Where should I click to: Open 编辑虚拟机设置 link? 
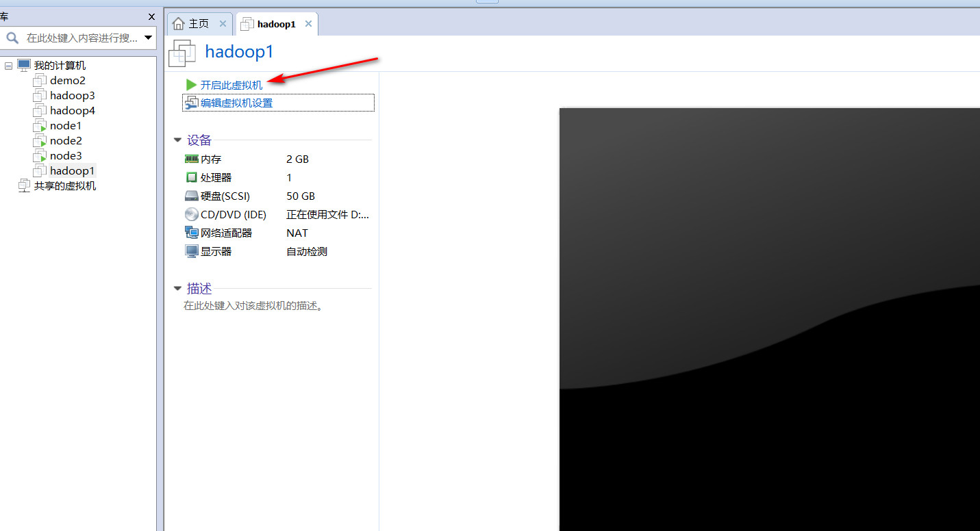coord(237,103)
